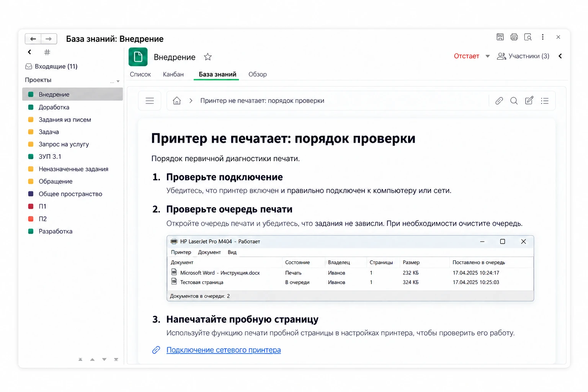588x392 pixels.
Task: Select the Неназначенные задания project
Action: [73, 169]
